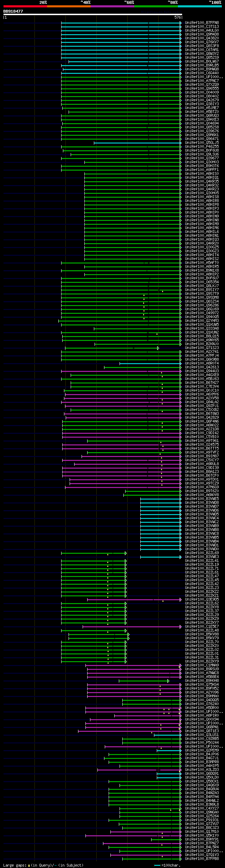Select the UniRef100_A4HIP5 label
This screenshot has height=868, width=225.
click(x=202, y=766)
